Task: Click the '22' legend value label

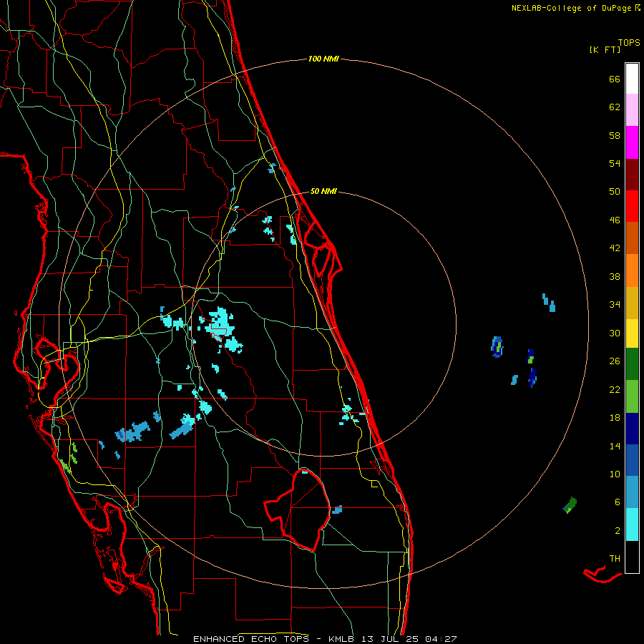Action: pos(615,390)
